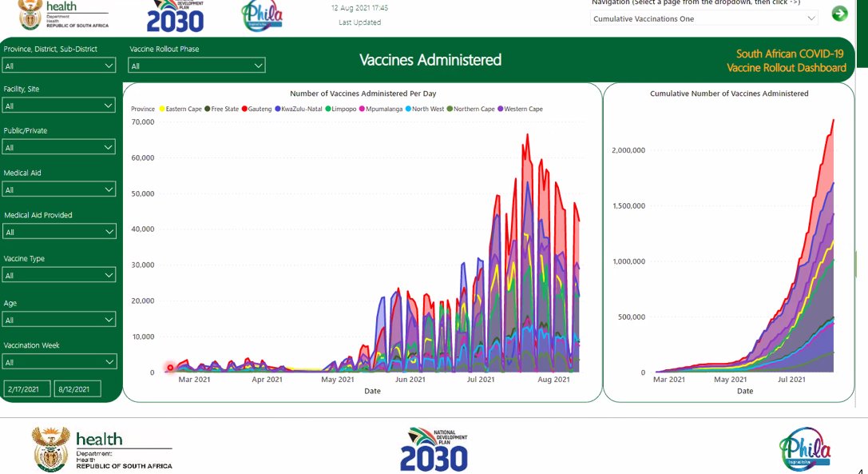Select North West legend marker
868x474 pixels.
pyautogui.click(x=409, y=110)
